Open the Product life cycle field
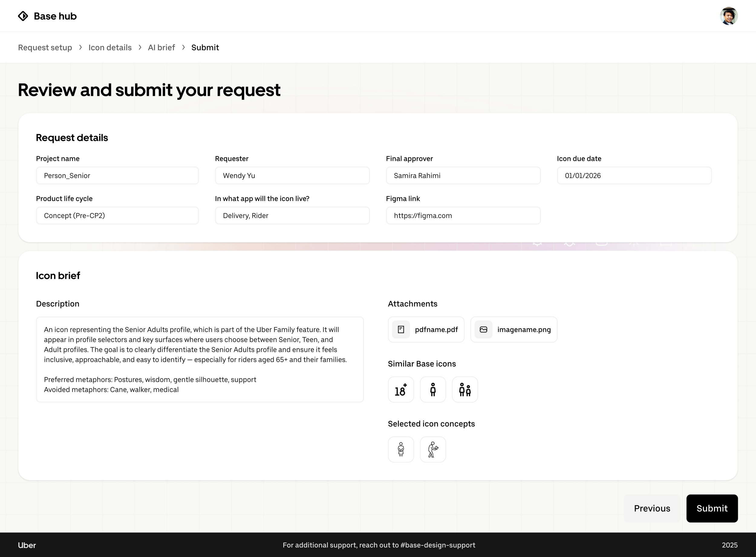 point(117,215)
